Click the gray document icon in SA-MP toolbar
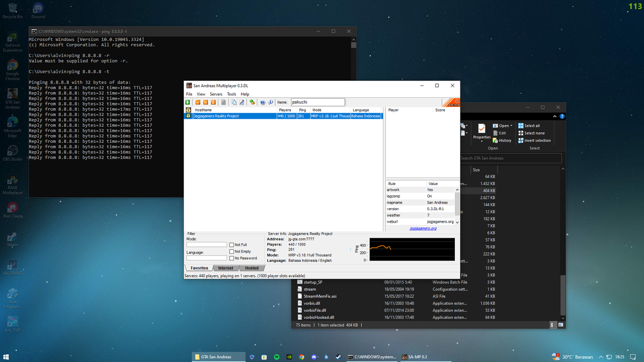644x362 pixels. coord(223,102)
